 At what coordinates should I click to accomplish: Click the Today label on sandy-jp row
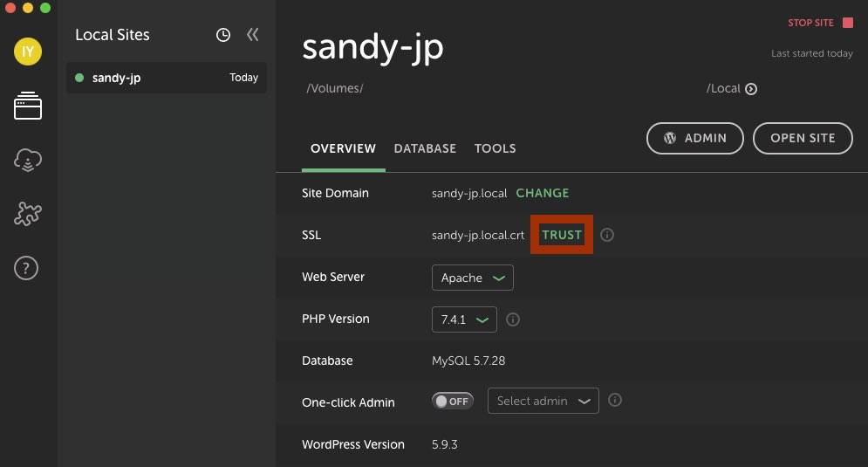pyautogui.click(x=243, y=78)
